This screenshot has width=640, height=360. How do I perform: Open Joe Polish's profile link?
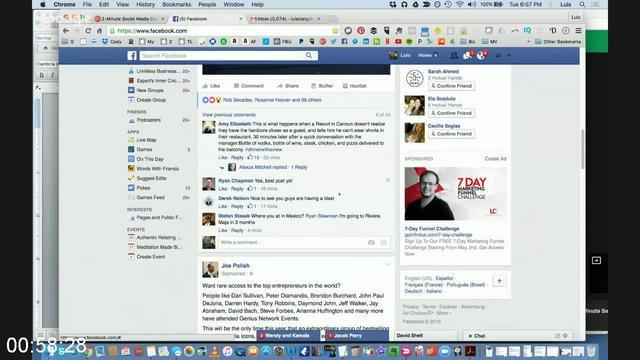(x=236, y=265)
